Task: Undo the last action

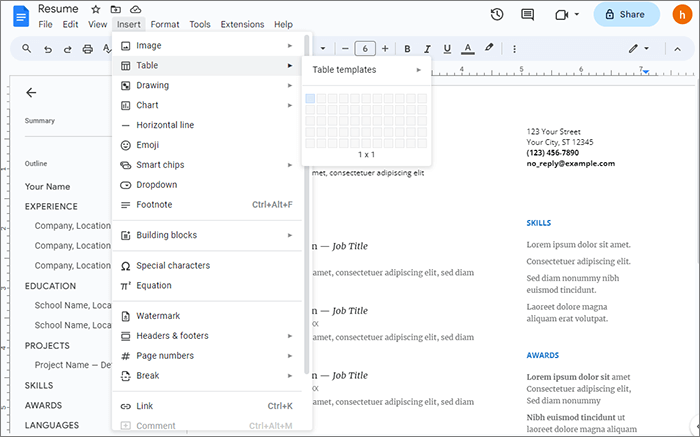Action: pos(48,49)
